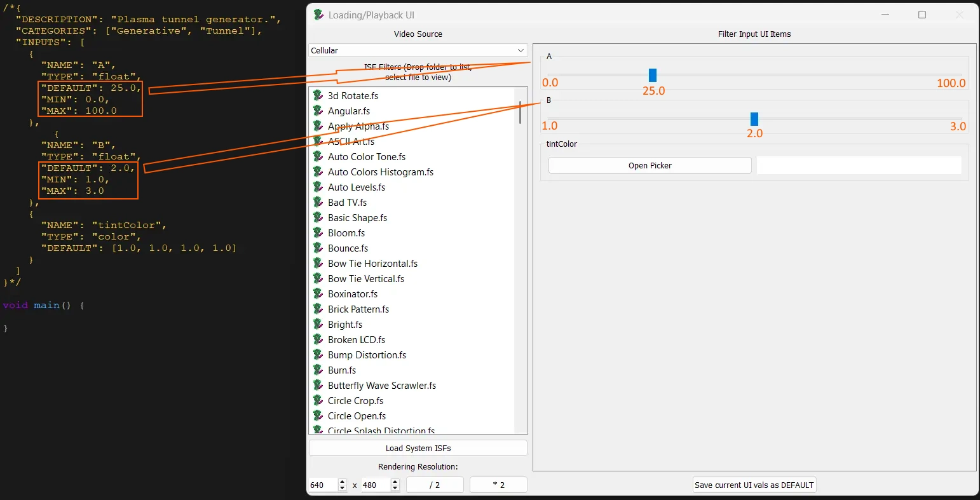Click the icon next to Bloom.fs
The height and width of the screenshot is (500, 980).
(x=318, y=233)
